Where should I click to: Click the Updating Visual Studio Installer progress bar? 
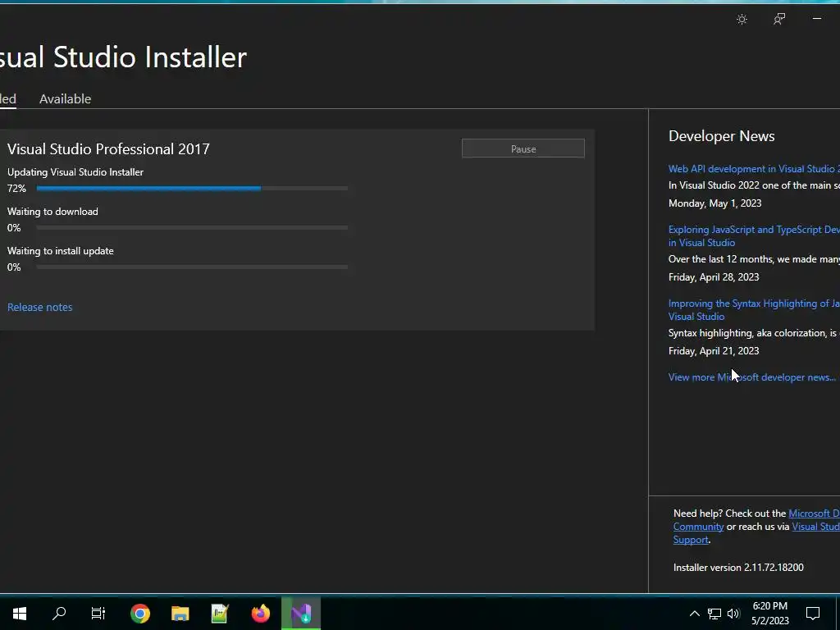pyautogui.click(x=192, y=189)
